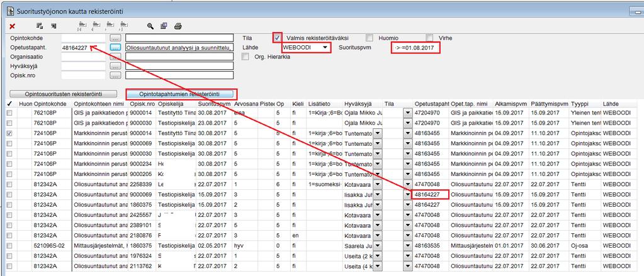Click end date '30.06.2017' cell

[549, 246]
